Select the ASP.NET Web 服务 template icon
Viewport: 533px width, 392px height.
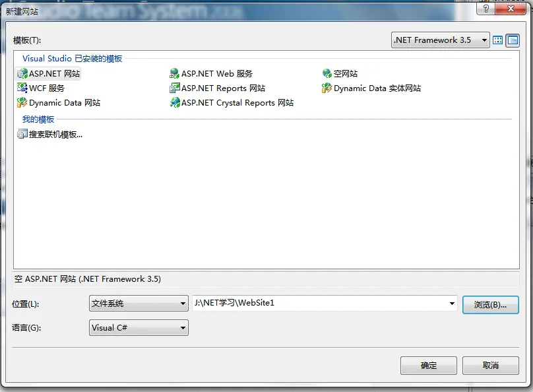click(174, 73)
